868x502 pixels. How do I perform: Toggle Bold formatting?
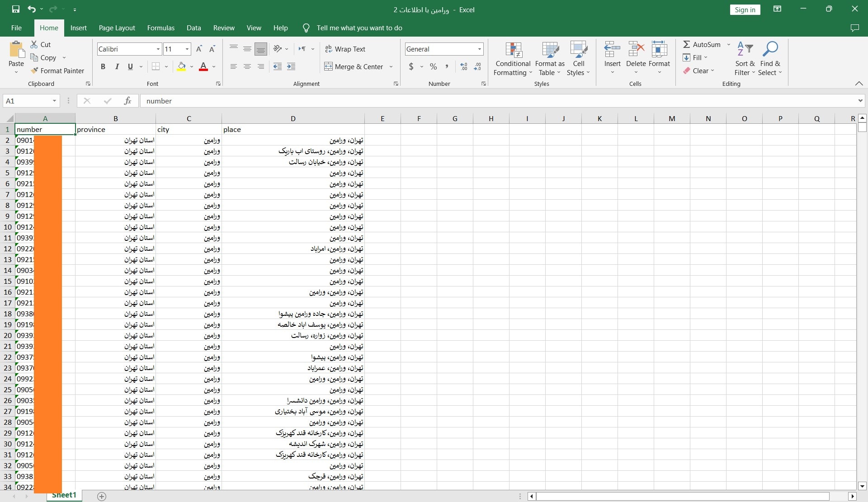coord(103,66)
